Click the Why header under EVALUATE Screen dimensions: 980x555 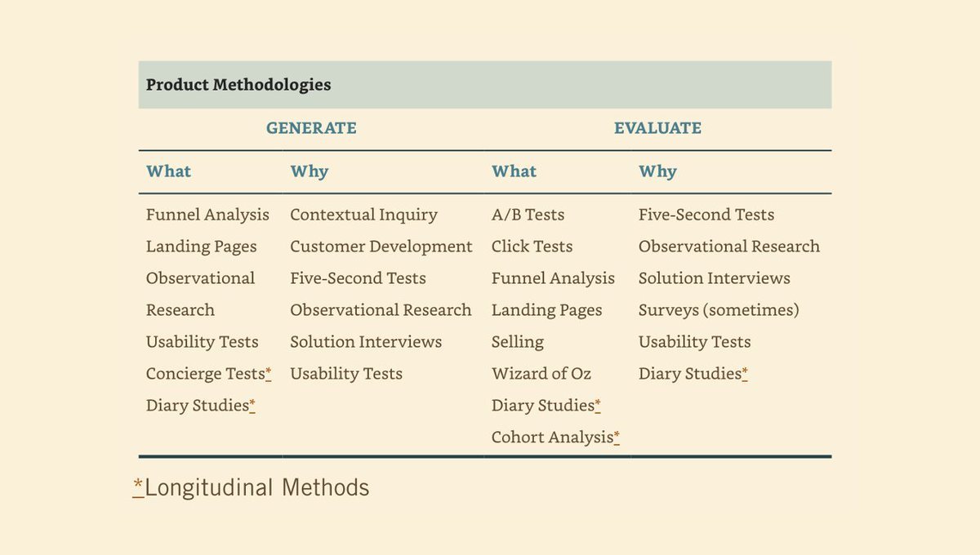(657, 171)
